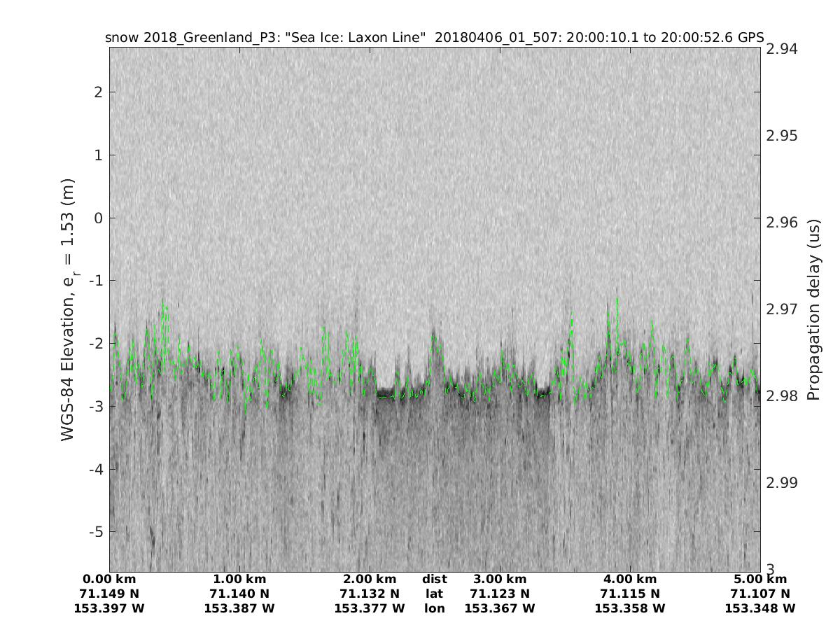
Task: Click the elevation tick label -5
Action: tap(97, 532)
